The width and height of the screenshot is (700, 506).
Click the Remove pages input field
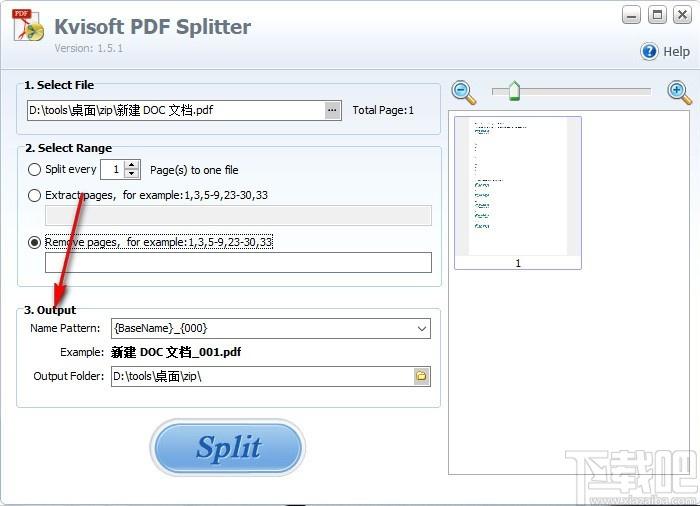point(238,263)
